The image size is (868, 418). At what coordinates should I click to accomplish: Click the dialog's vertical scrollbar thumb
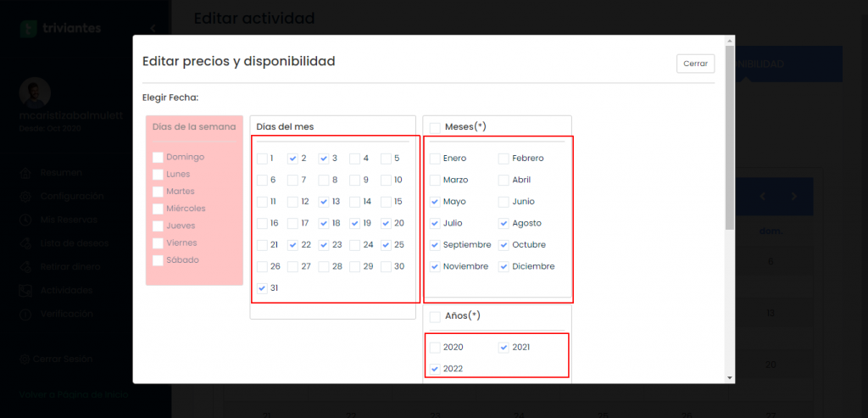pyautogui.click(x=730, y=138)
